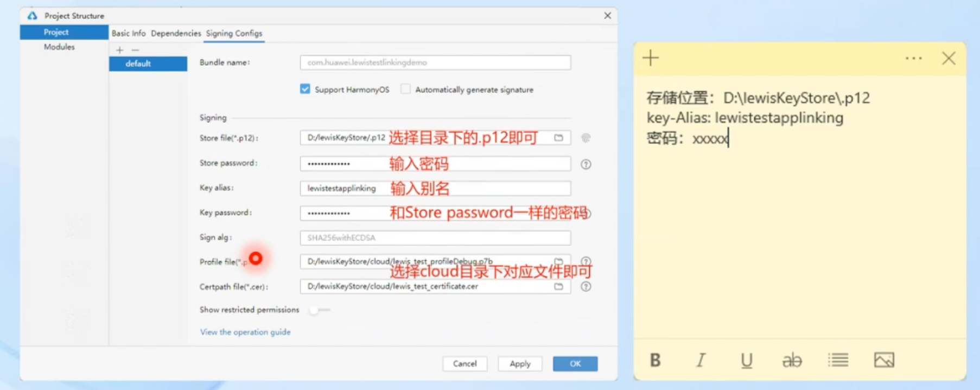The width and height of the screenshot is (980, 390).
Task: Select Signing Configs tab
Action: pyautogui.click(x=234, y=33)
